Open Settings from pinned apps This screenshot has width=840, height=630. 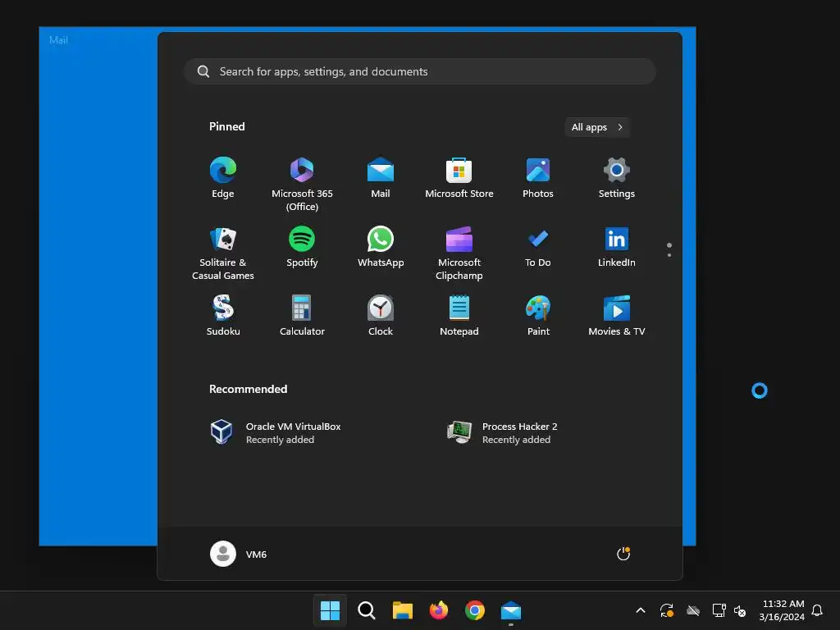coord(617,178)
